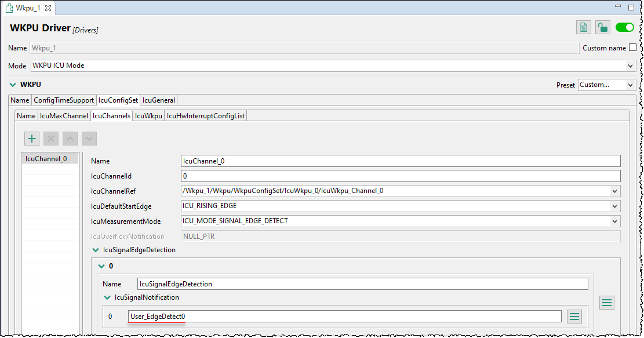Switch the green driver enable toggle off
644x338 pixels.
coord(624,27)
